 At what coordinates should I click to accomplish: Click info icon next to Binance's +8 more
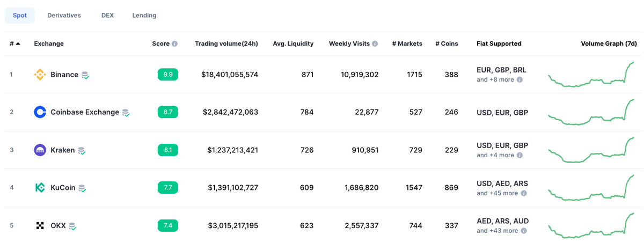[519, 79]
